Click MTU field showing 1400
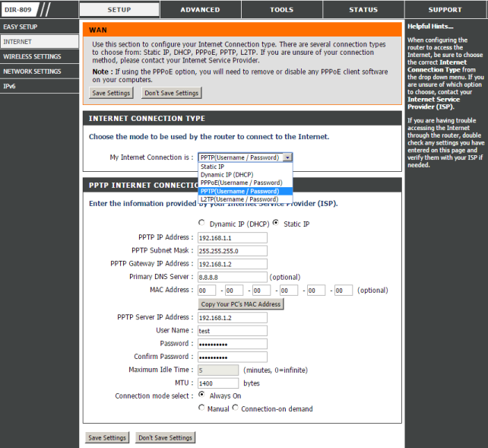Viewport: 488px width, 448px height. pyautogui.click(x=218, y=383)
